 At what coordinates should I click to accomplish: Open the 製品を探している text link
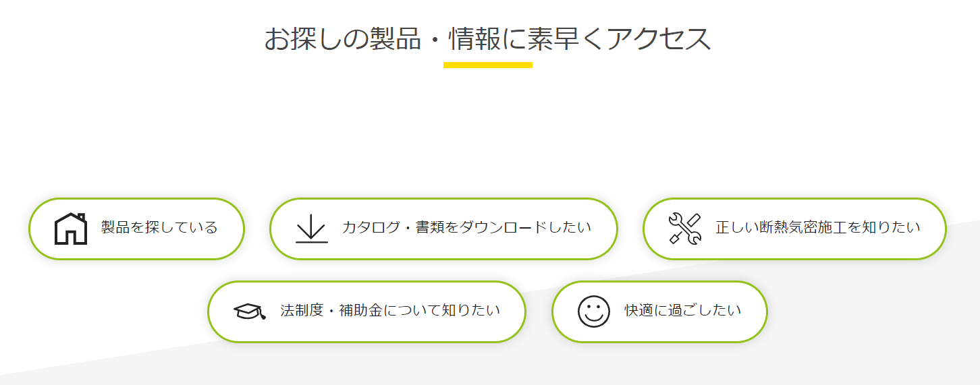159,228
